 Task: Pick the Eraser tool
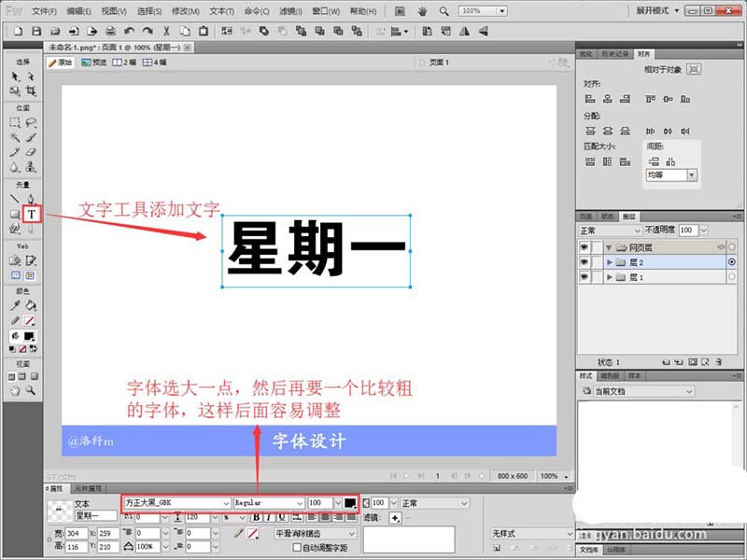(x=31, y=152)
